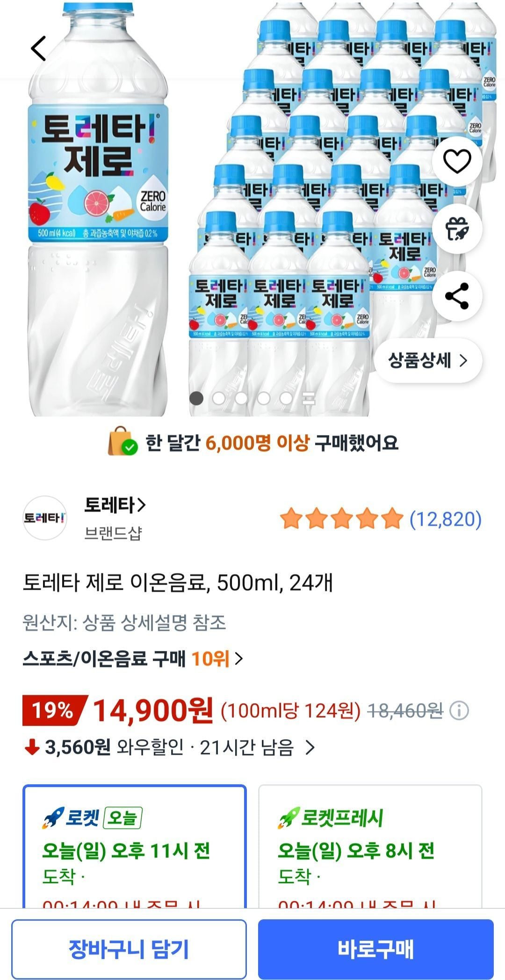
Task: Tap the price info circle icon
Action: [459, 711]
